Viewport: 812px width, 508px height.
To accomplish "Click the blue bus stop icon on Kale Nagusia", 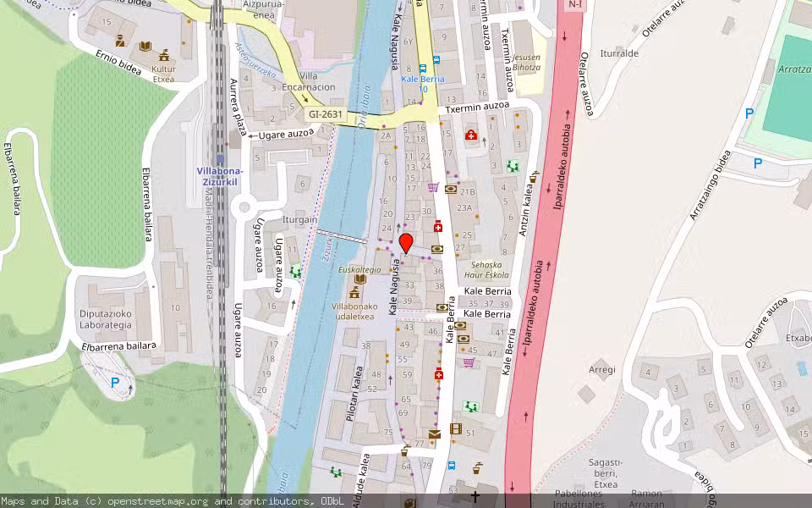I will pyautogui.click(x=423, y=69).
